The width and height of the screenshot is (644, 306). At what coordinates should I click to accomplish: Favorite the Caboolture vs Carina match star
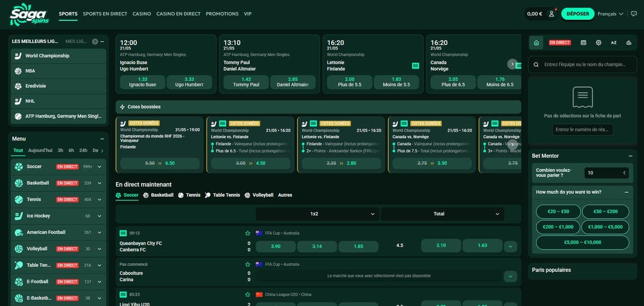pyautogui.click(x=247, y=264)
